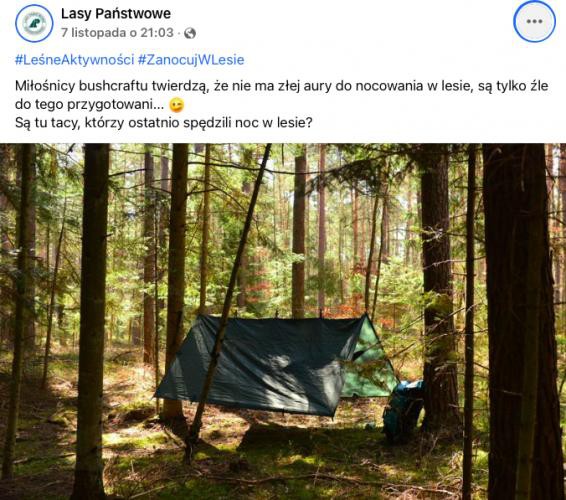Click the globe public audience icon
The image size is (566, 500).
(x=190, y=33)
